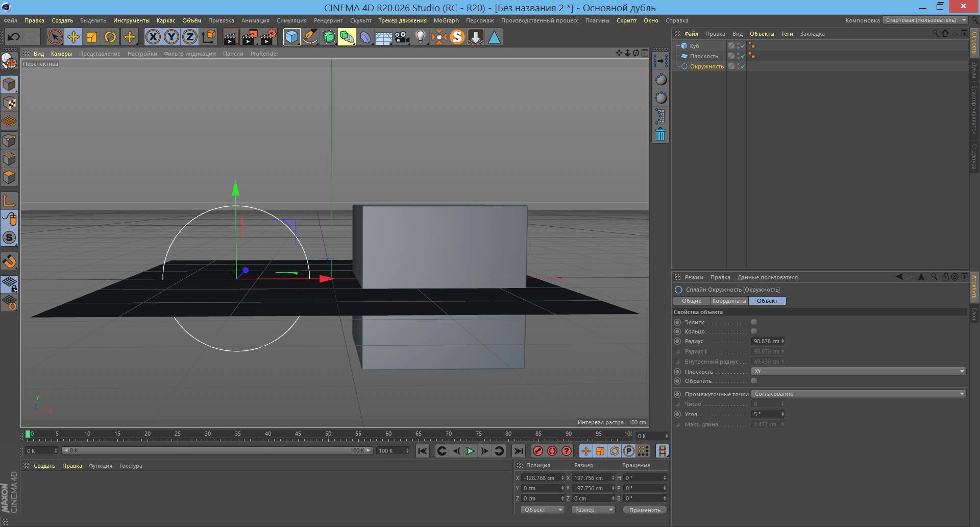980x527 pixels.
Task: Delete with the trash bin icon
Action: click(x=660, y=134)
